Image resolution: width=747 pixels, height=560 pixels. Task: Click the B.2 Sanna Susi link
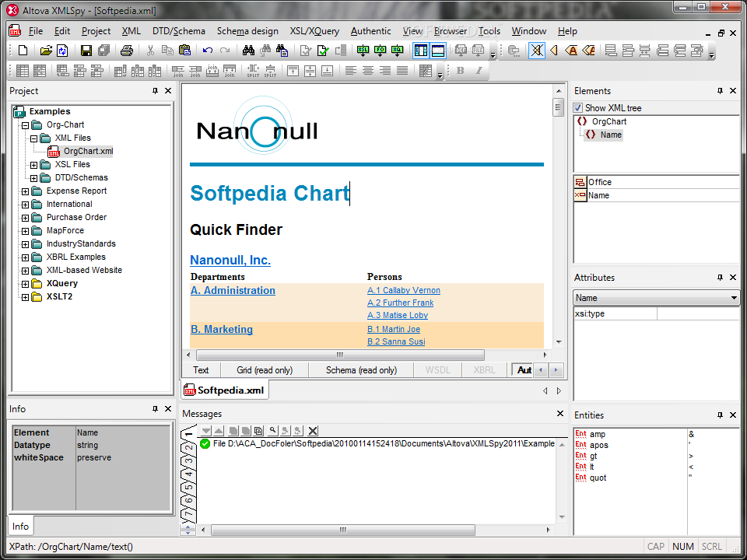396,342
